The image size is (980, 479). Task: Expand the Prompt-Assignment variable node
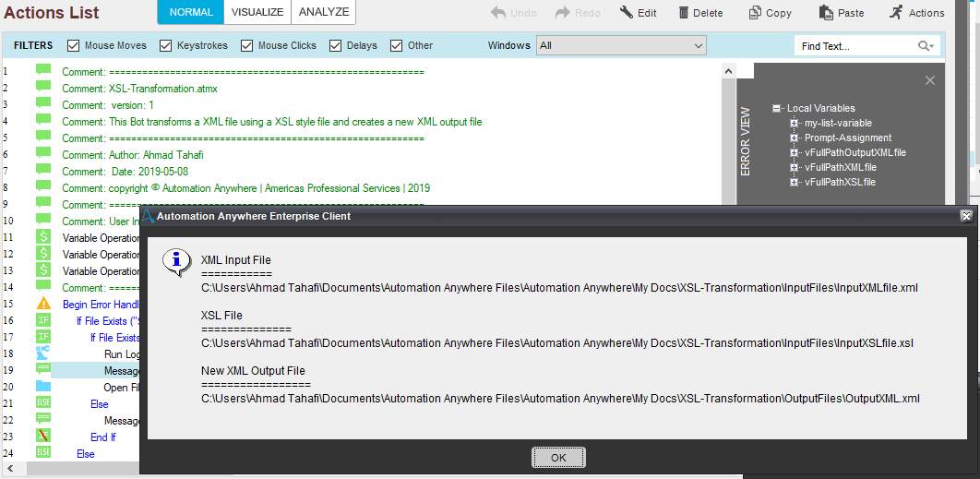pos(794,138)
